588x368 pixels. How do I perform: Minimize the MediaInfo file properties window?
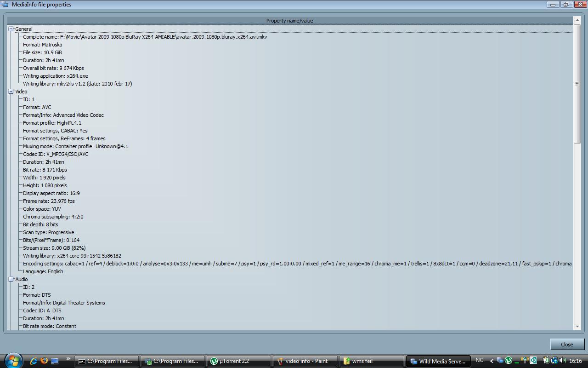pyautogui.click(x=553, y=5)
